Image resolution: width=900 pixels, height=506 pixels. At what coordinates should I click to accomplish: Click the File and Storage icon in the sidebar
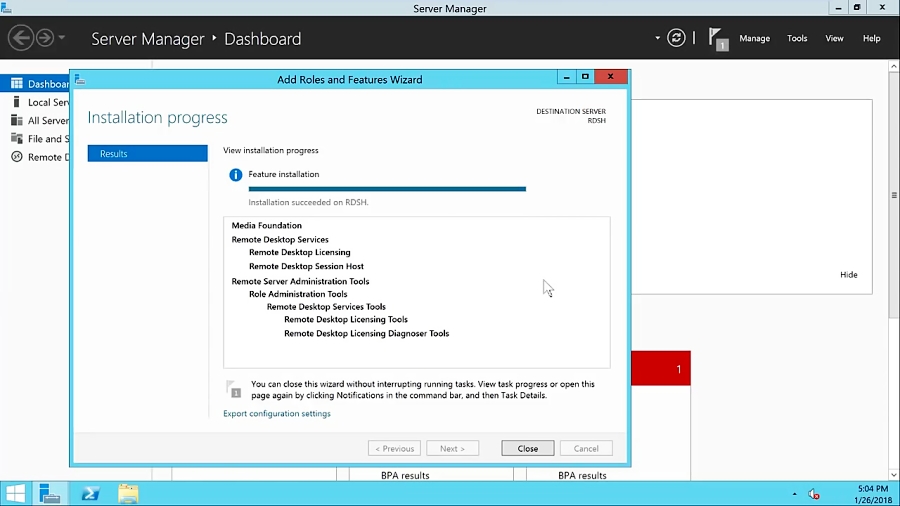click(x=17, y=139)
